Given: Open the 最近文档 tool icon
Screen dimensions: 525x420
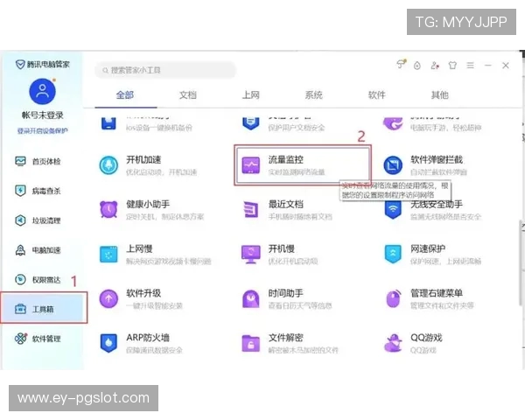Looking at the screenshot, I should pos(251,210).
